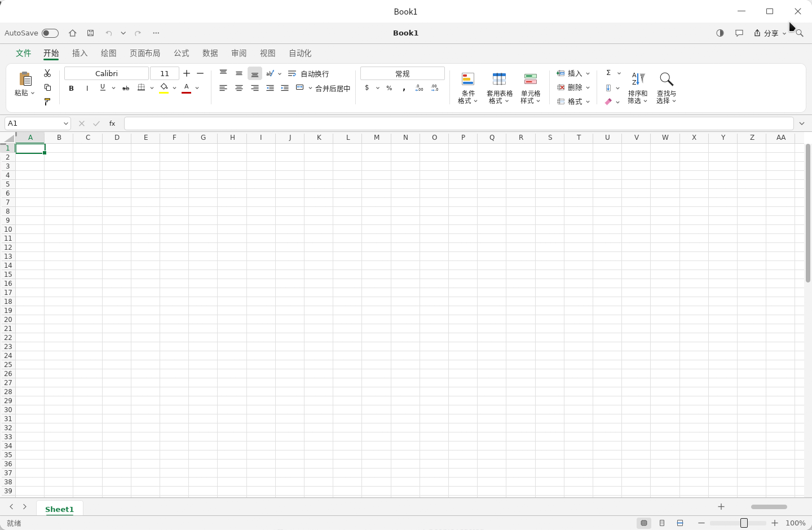Click 合并后居中 button
Screen dimensions: 812x530
[x=323, y=89]
